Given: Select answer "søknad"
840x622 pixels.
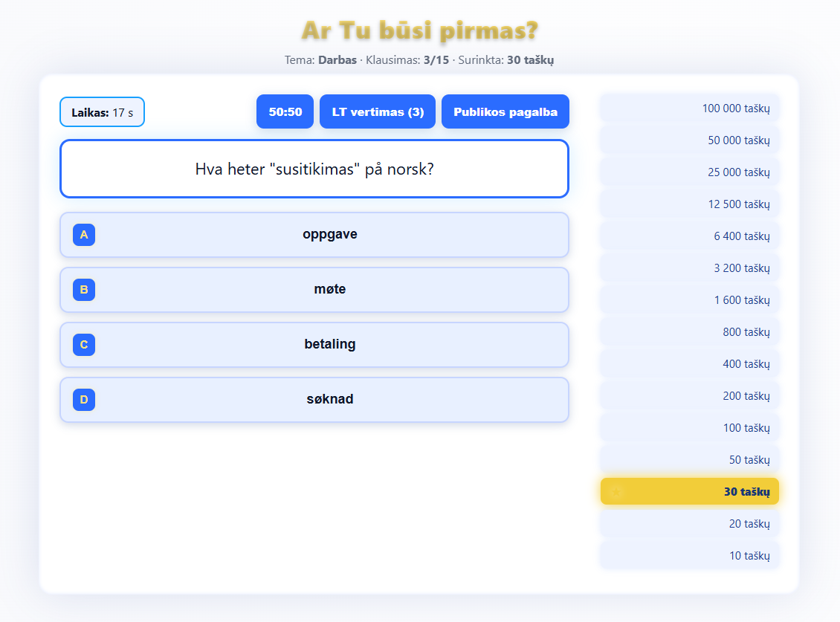Looking at the screenshot, I should (329, 400).
